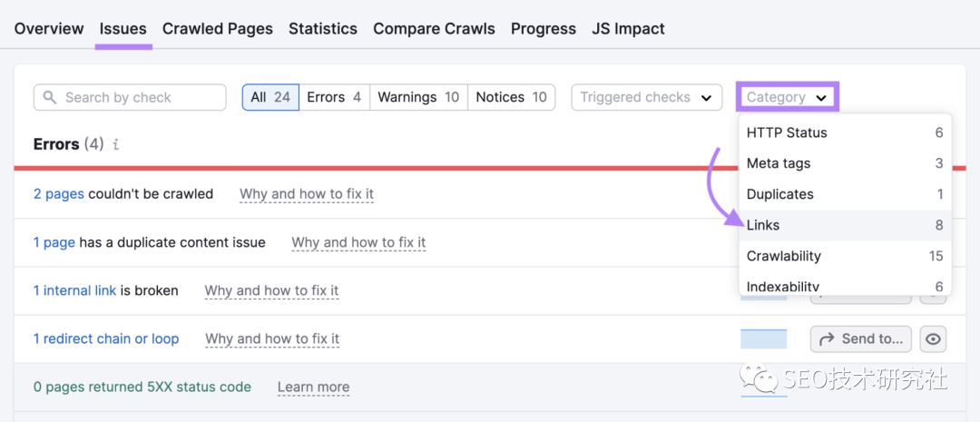Open 1 internal link broken link
980x422 pixels.
[74, 290]
